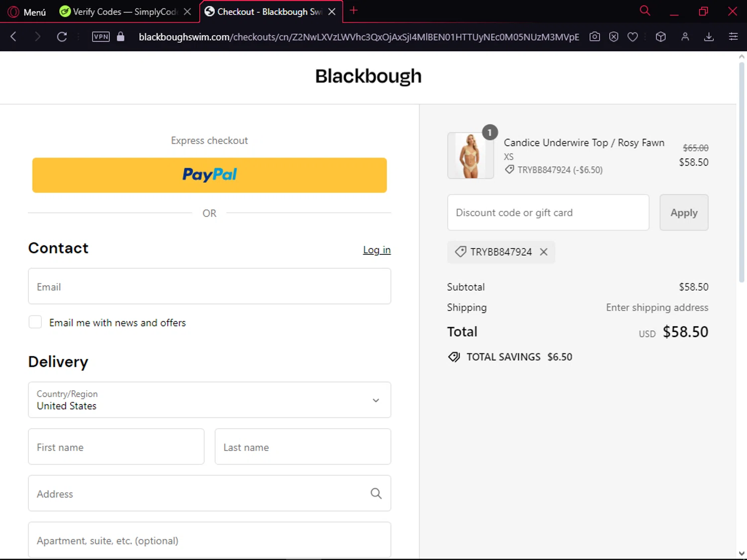Click the TOTAL SAVINGS $6.50 text
Image resolution: width=747 pixels, height=560 pixels.
coord(519,357)
